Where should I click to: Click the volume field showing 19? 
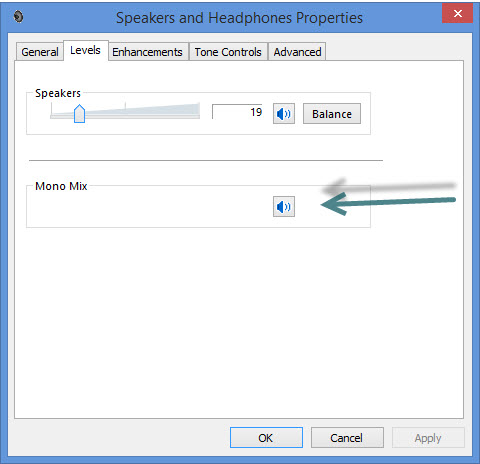point(237,112)
